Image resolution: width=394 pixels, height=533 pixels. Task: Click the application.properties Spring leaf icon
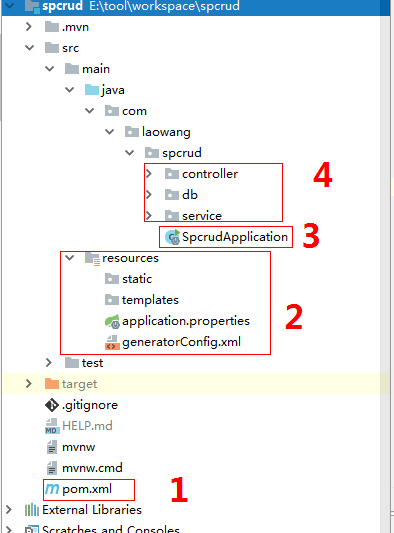[x=112, y=321]
